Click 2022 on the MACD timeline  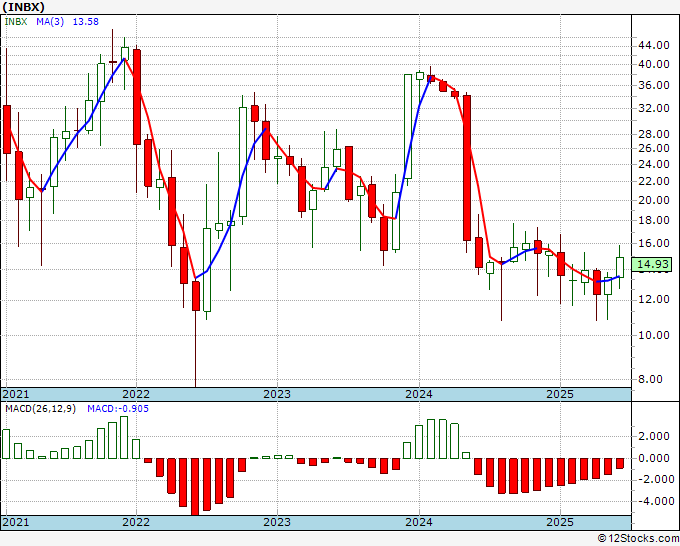(136, 522)
